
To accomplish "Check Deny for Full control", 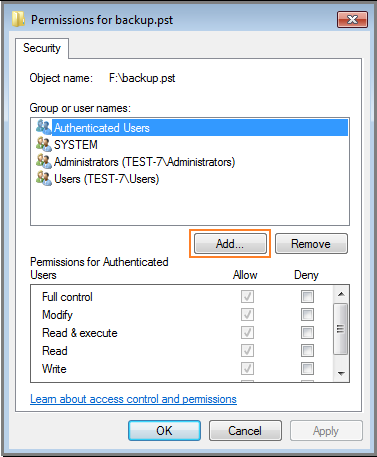I will [307, 296].
